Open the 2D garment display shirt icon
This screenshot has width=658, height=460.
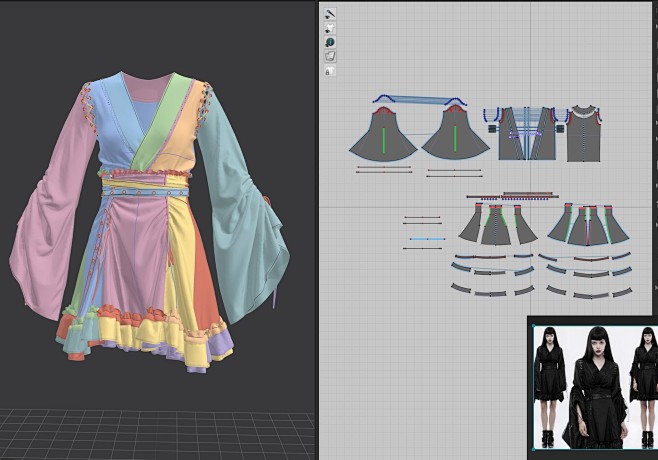(330, 28)
